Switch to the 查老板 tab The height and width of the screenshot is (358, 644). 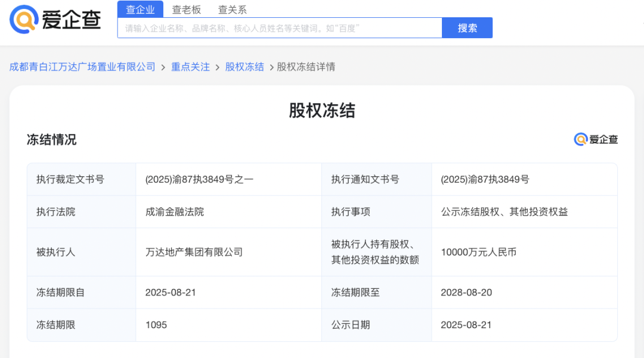[187, 10]
